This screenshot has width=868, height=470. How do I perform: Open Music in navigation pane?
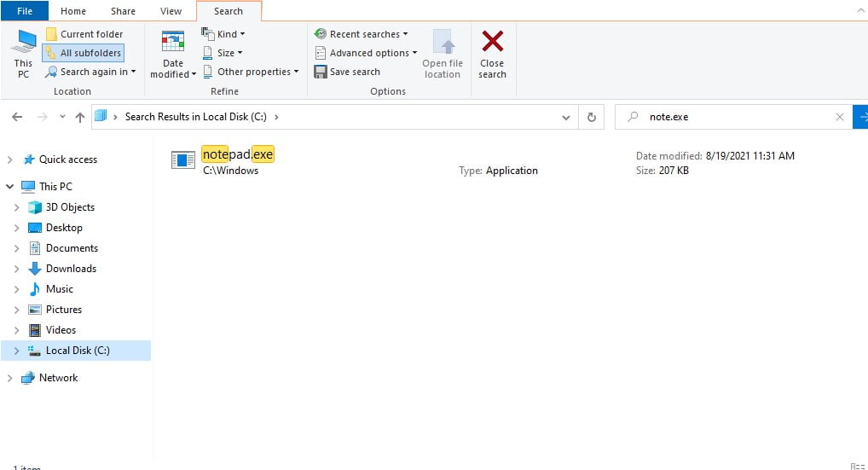59,289
